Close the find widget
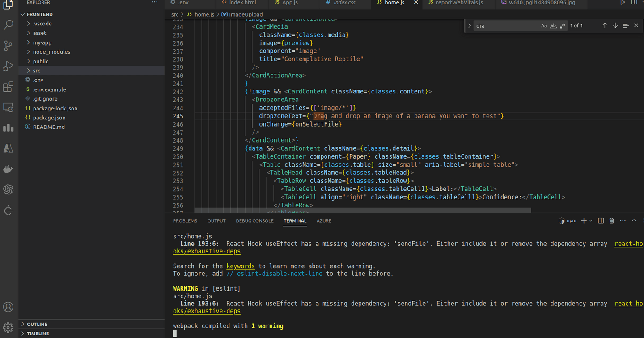644x338 pixels. 636,26
